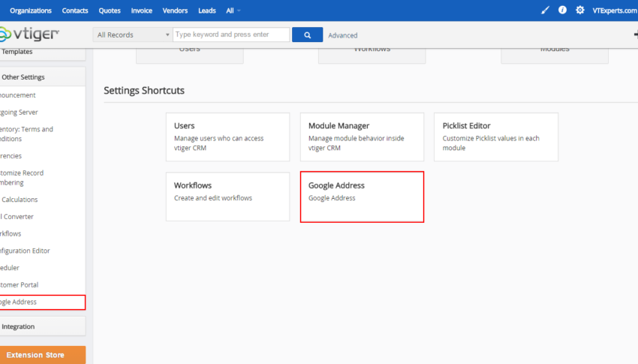Open the paintbrush theme icon
The image size is (638, 364).
(545, 11)
